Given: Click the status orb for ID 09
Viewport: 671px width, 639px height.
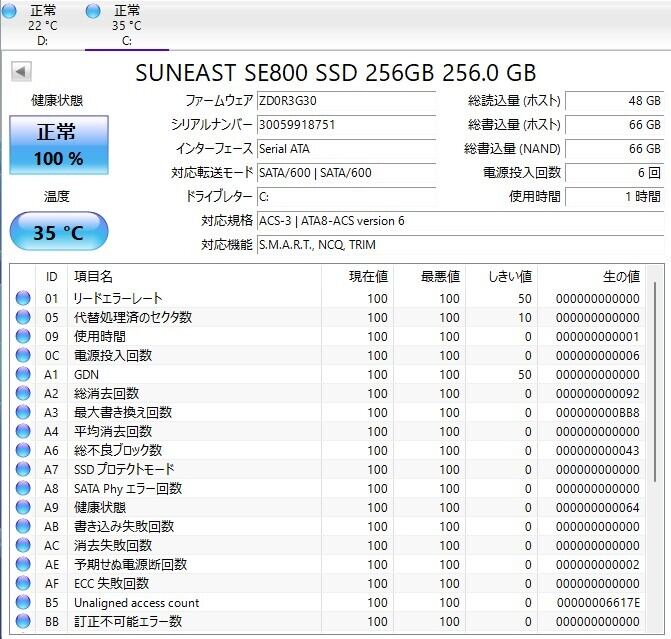Looking at the screenshot, I should coord(23,336).
